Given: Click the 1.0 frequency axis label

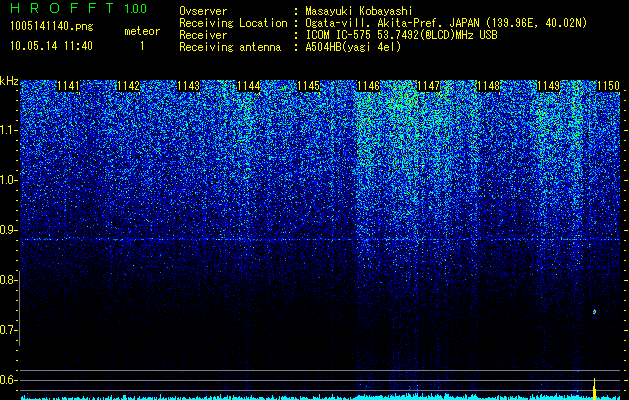Looking at the screenshot, I should tap(9, 180).
